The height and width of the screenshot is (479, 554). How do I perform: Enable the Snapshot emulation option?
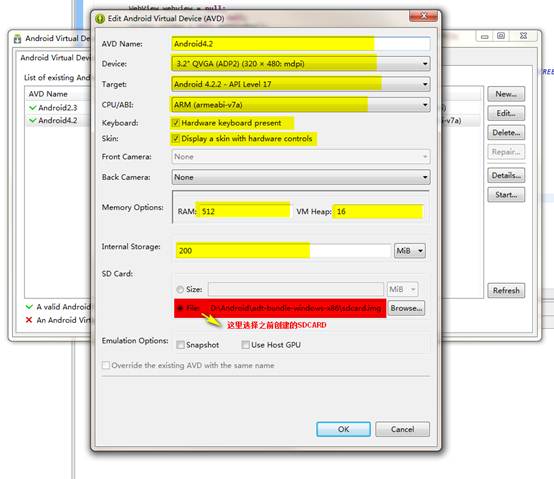pos(180,345)
